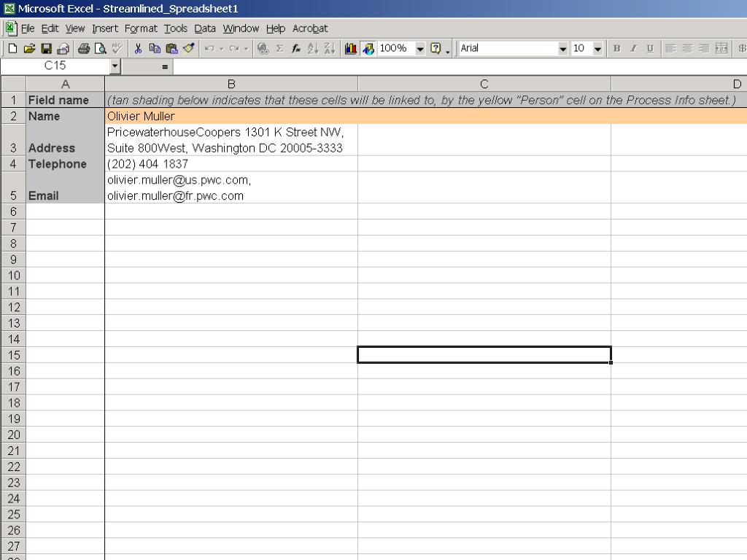Open a file with the folder icon

coord(29,48)
